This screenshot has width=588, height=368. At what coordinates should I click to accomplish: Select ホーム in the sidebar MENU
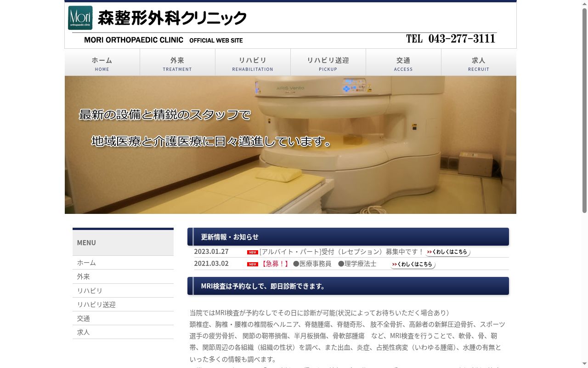point(123,263)
